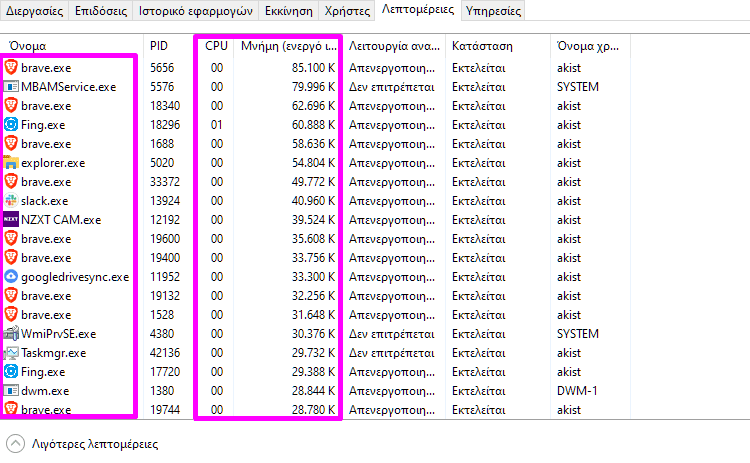
Task: Click the brave.exe icon for PID 5656
Action: pos(11,67)
